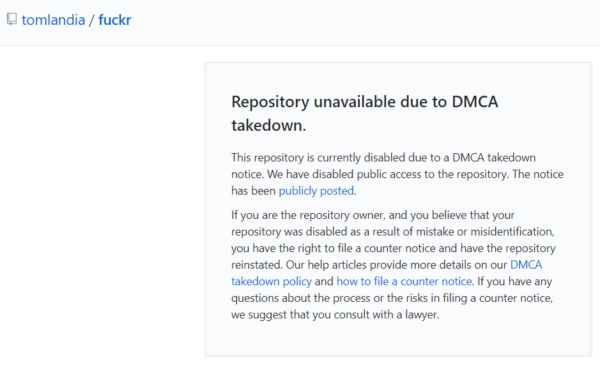Click the questions about the process line
The width and height of the screenshot is (600, 365).
pyautogui.click(x=392, y=298)
